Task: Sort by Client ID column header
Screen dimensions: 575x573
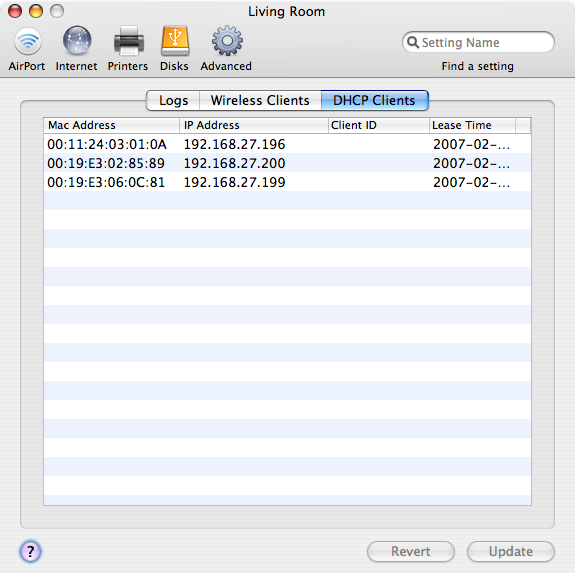Action: (x=378, y=125)
